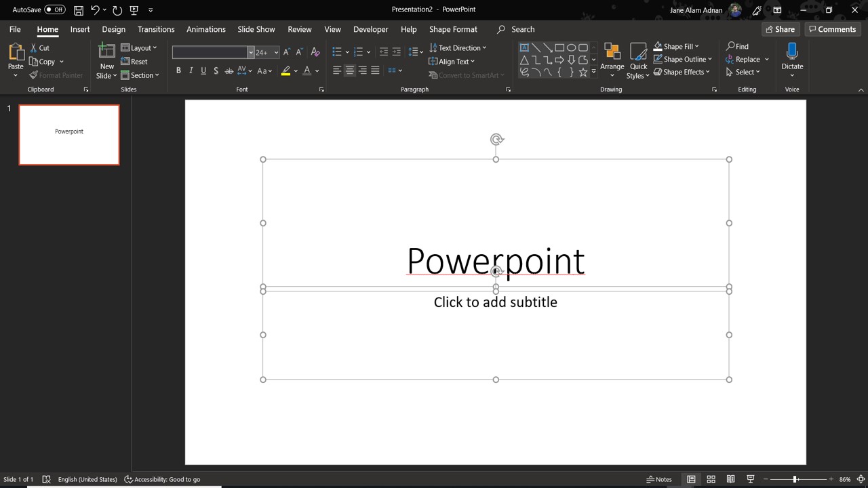Open the Layout dropdown
This screenshot has height=488, width=868.
140,47
